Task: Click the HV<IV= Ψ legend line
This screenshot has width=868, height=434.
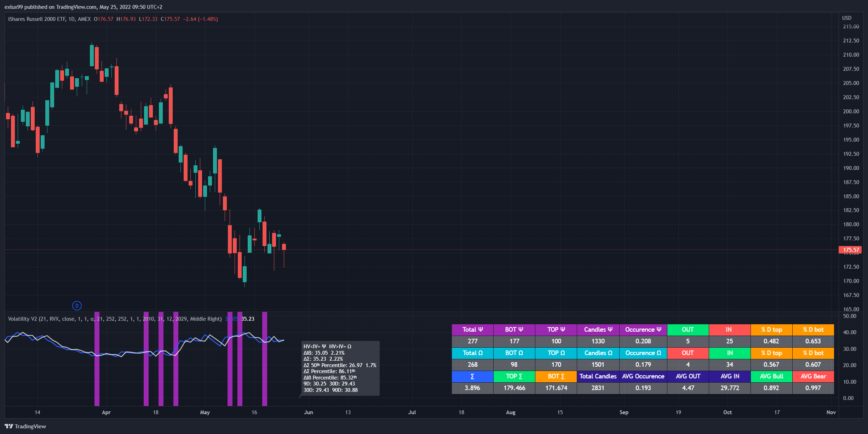Action: pos(327,347)
